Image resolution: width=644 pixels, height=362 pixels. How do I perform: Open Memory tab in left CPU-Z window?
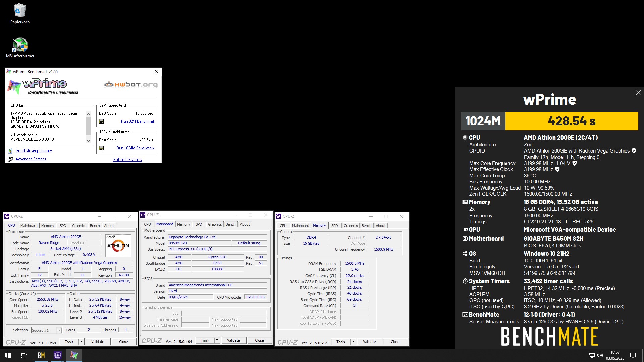click(x=48, y=226)
